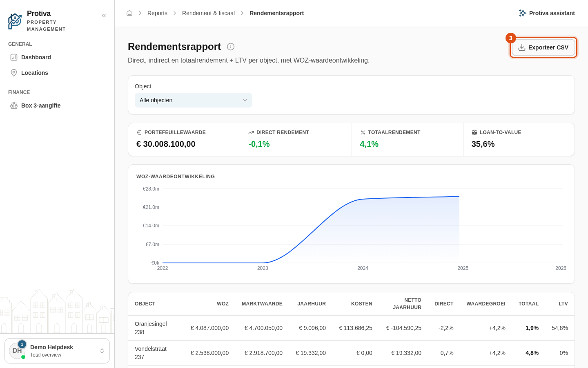588x368 pixels.
Task: Open Dashboard from the sidebar
Action: click(57, 57)
